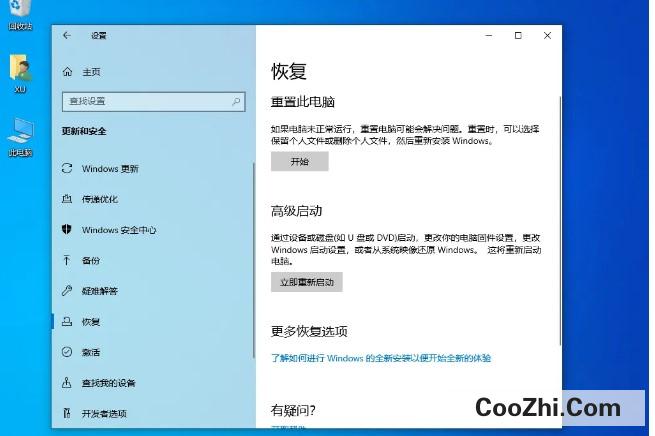
Task: Select the 恢复 sidebar icon
Action: (67, 321)
